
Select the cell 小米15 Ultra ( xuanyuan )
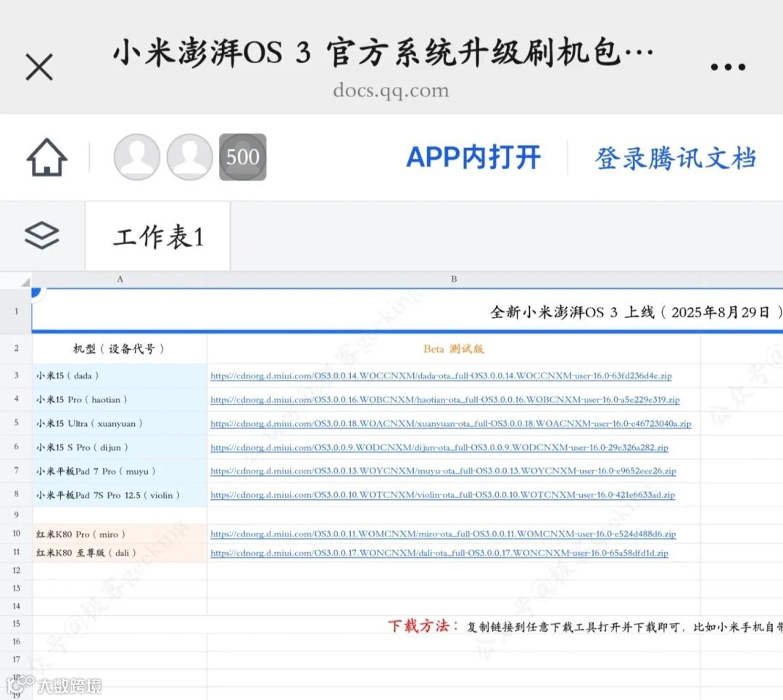tap(120, 423)
